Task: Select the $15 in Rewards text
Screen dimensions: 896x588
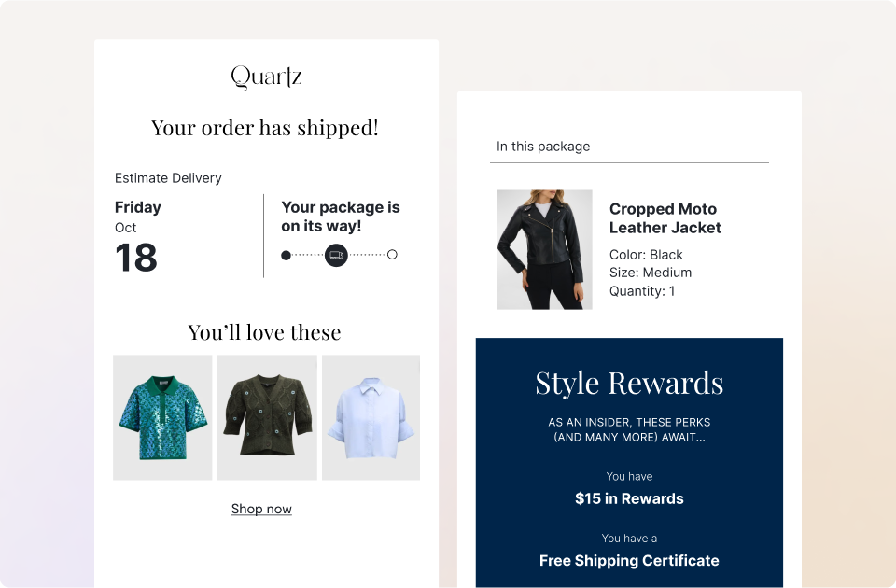Action: coord(629,498)
